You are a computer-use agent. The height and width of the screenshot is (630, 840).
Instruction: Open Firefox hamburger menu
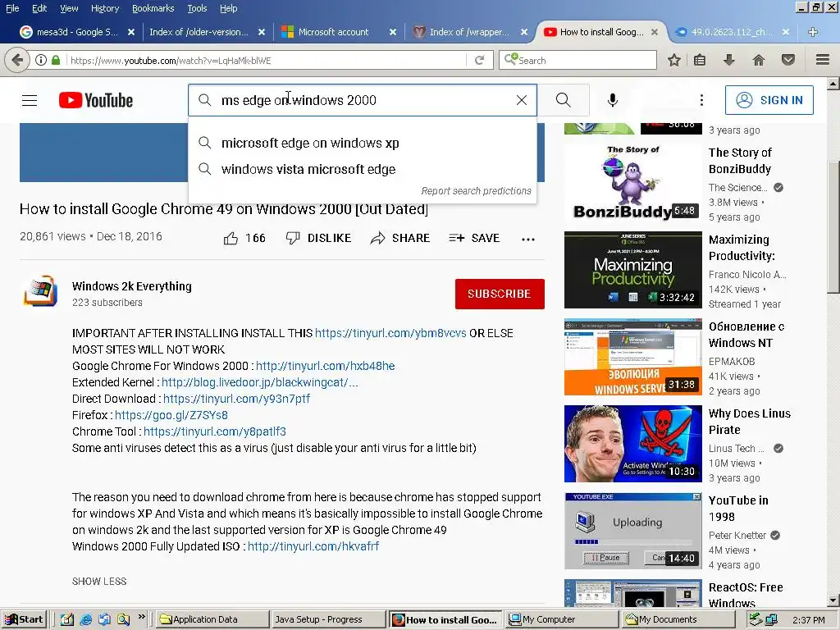823,59
